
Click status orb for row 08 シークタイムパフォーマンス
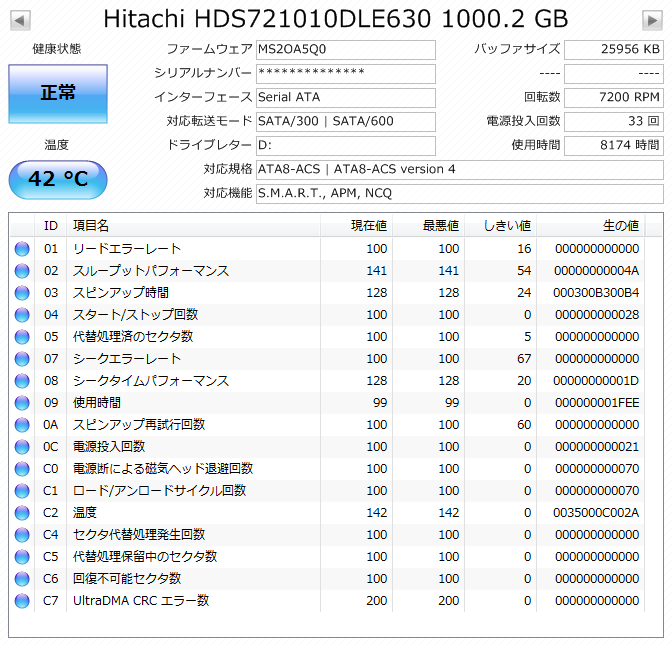(x=22, y=381)
